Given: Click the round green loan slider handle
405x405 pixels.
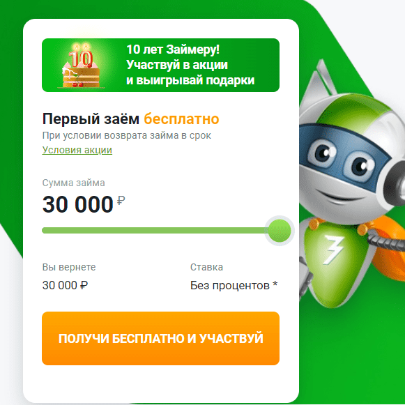Looking at the screenshot, I should 280,230.
